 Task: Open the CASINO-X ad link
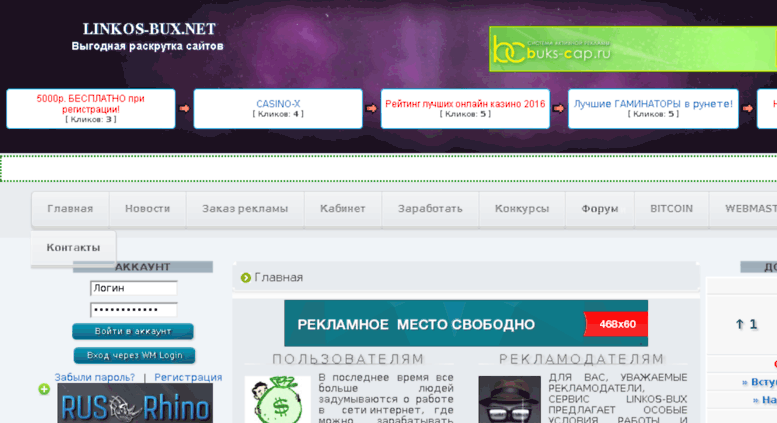pyautogui.click(x=278, y=104)
